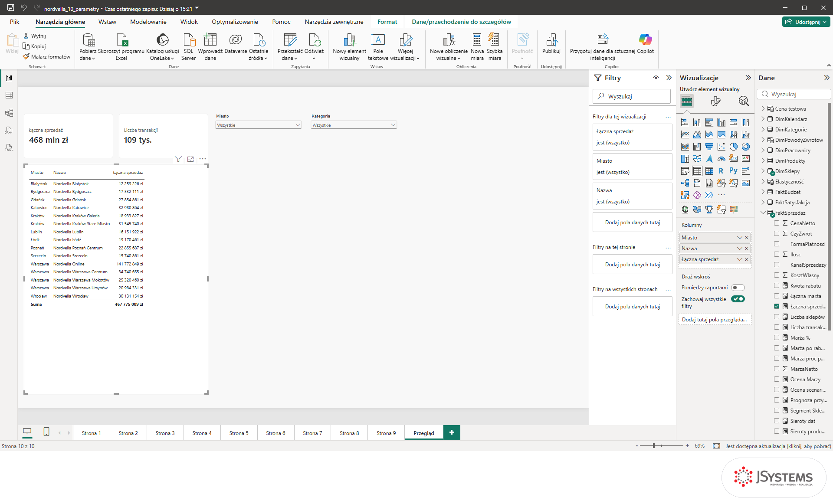Save the report with the save icon

tap(11, 7)
